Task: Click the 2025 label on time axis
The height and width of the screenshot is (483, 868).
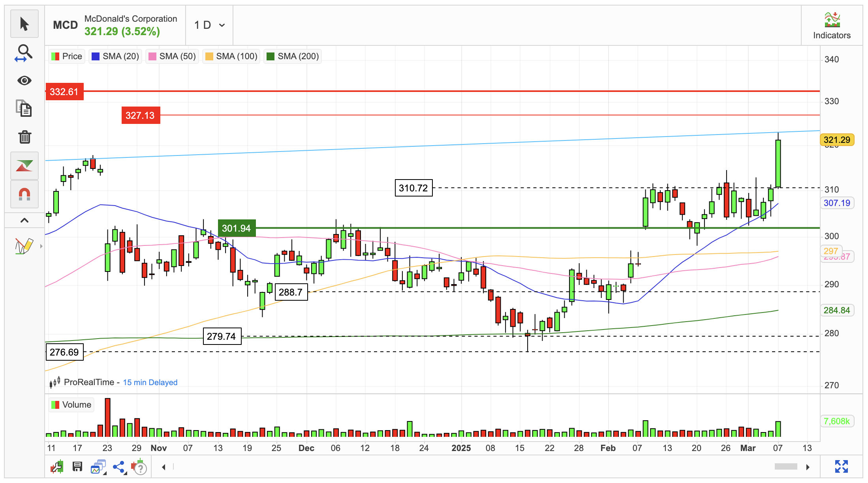Action: coord(461,448)
